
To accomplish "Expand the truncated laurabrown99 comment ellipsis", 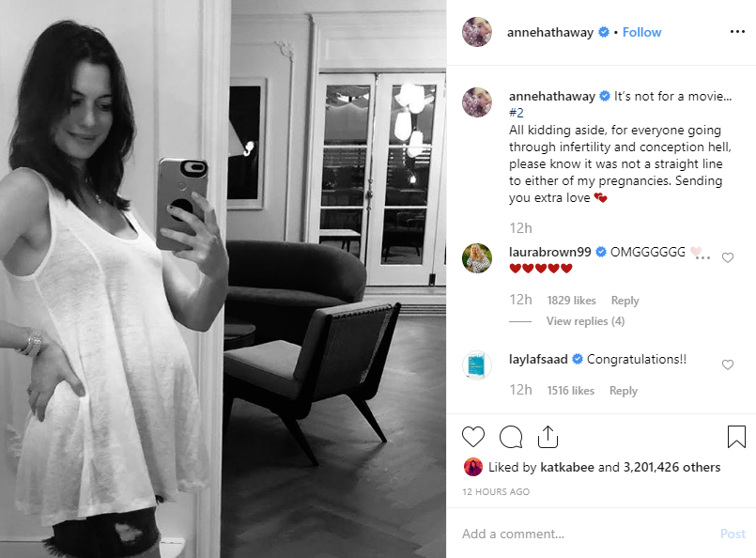I will coord(702,257).
